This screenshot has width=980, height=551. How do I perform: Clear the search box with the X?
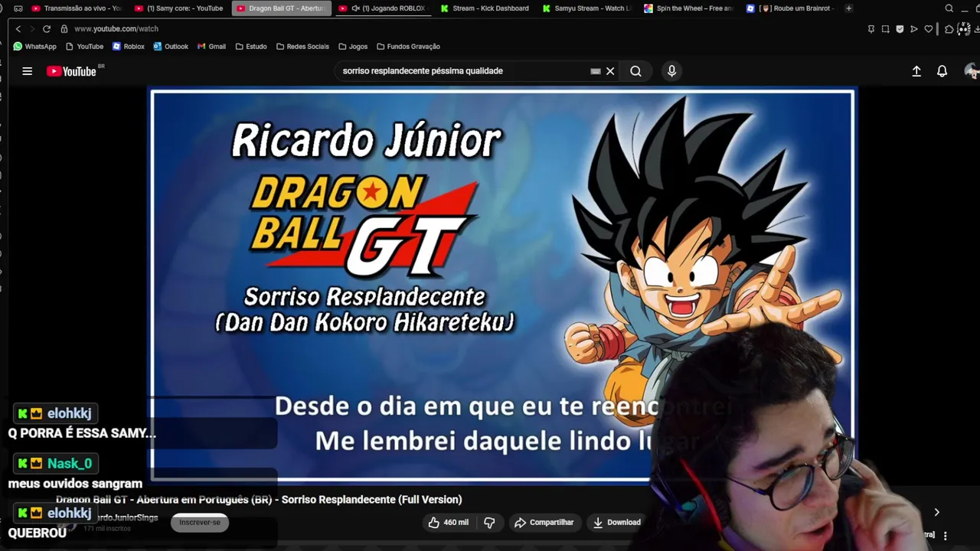pyautogui.click(x=610, y=71)
